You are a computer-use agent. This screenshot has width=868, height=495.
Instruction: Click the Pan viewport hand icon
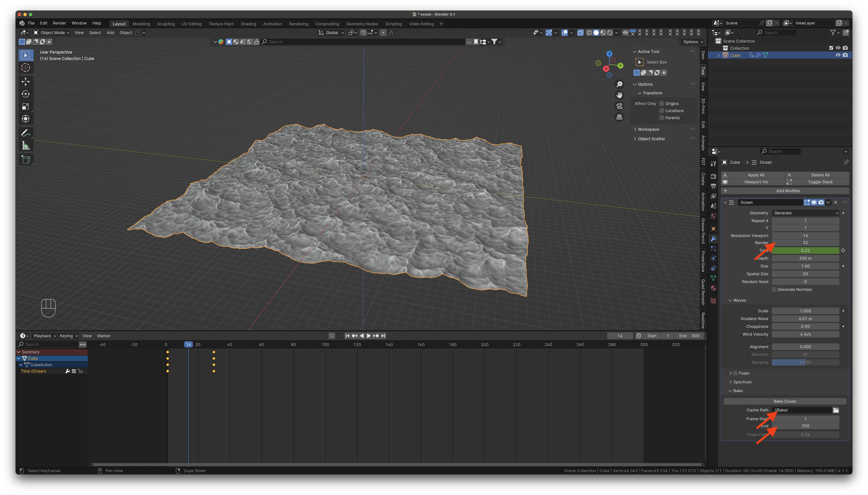[620, 95]
